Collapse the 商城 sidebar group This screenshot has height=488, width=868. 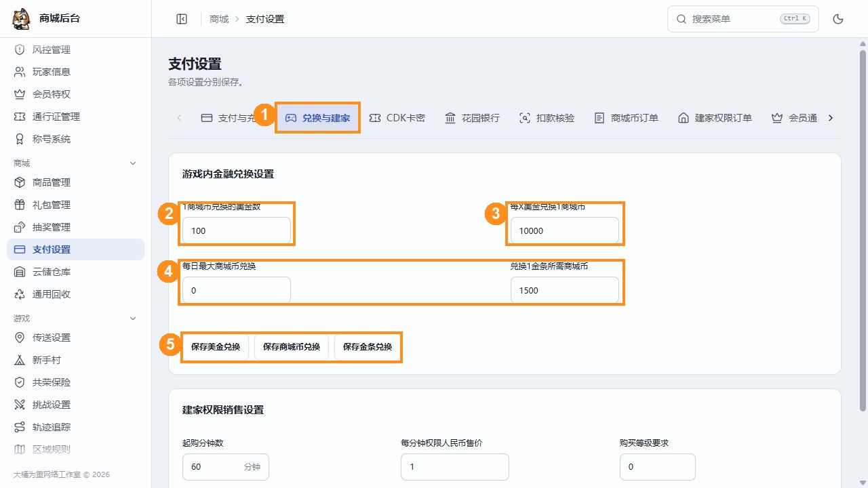click(x=133, y=163)
